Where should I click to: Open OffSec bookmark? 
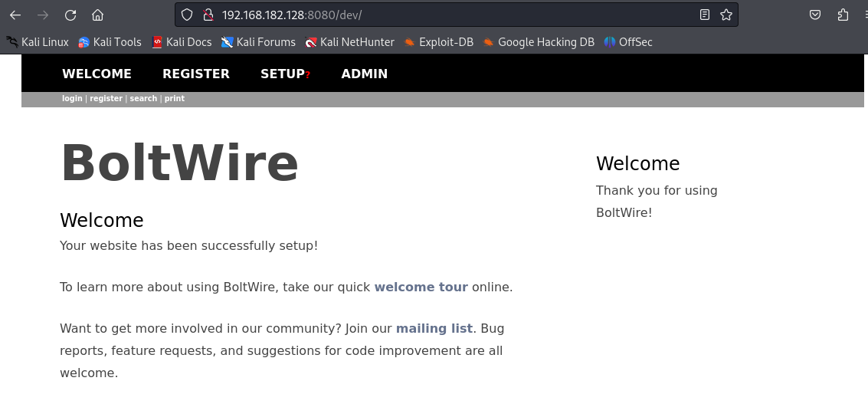click(628, 42)
